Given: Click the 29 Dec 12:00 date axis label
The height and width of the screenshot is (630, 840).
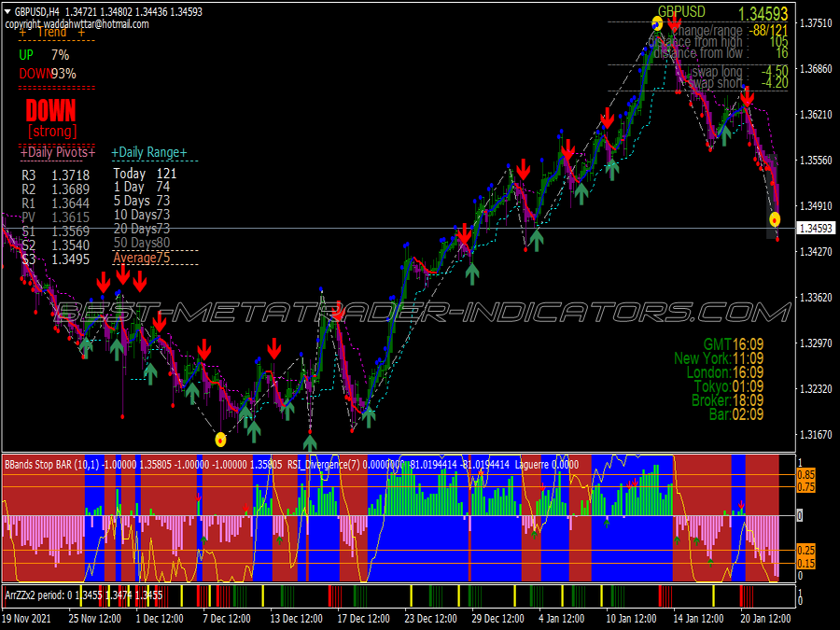Looking at the screenshot, I should click(x=497, y=619).
